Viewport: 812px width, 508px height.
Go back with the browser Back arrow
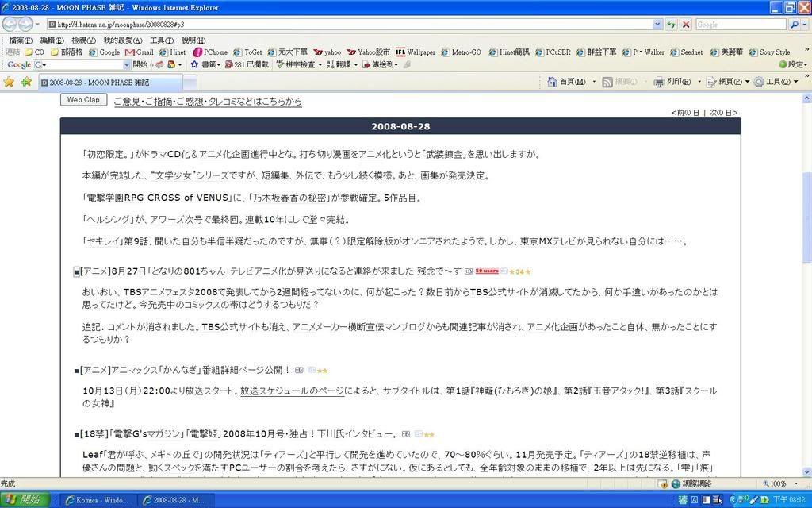(10, 24)
